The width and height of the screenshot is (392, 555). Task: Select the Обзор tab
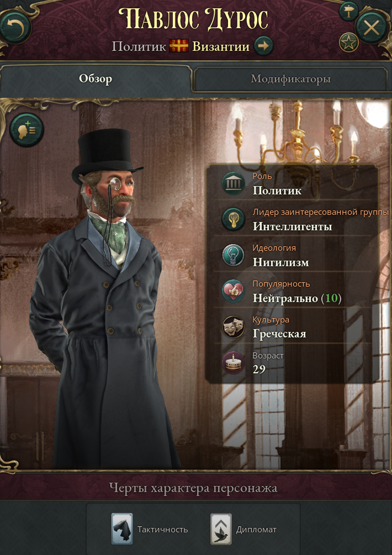(96, 78)
